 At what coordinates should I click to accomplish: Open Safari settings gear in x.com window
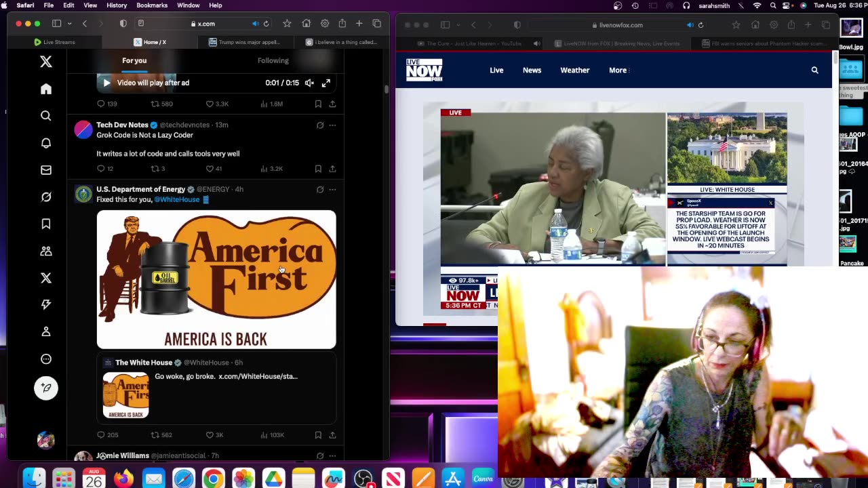(x=325, y=24)
